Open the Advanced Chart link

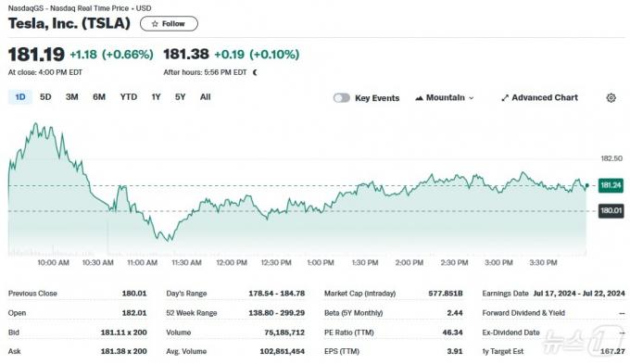tap(539, 97)
